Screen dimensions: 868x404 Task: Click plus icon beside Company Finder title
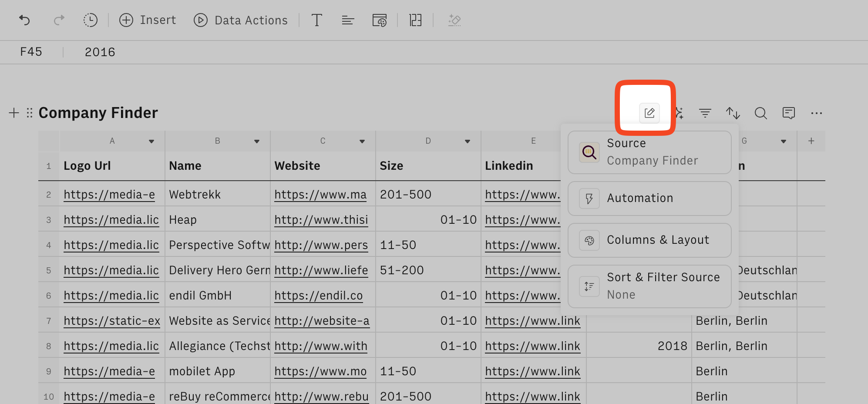[14, 113]
